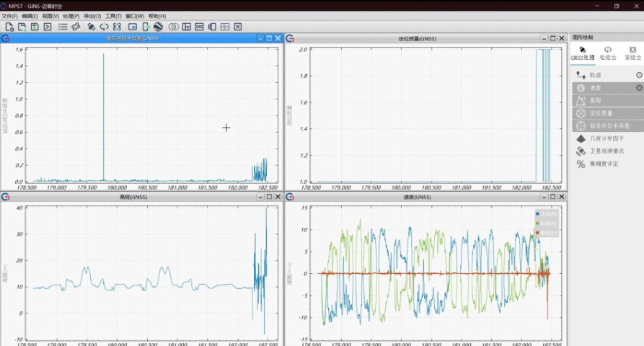The image size is (644, 346).
Task: Click the export arrow toolbar icon
Action: coord(146,27)
